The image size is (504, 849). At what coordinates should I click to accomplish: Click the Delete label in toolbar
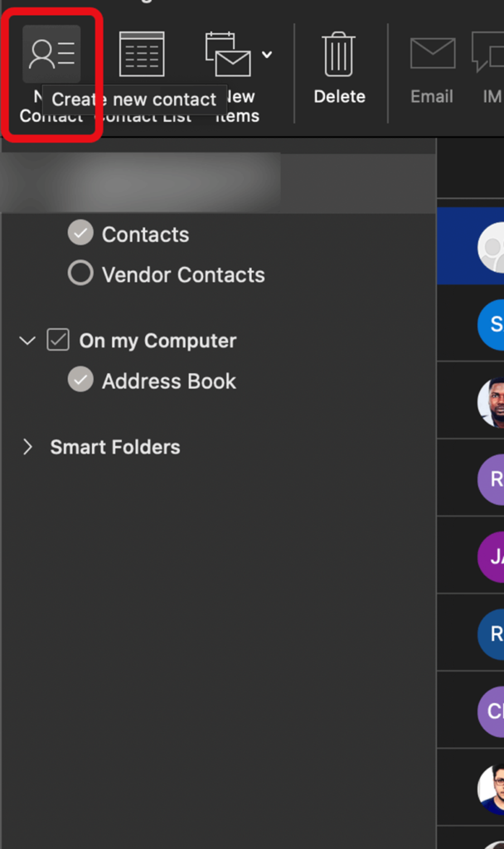339,96
